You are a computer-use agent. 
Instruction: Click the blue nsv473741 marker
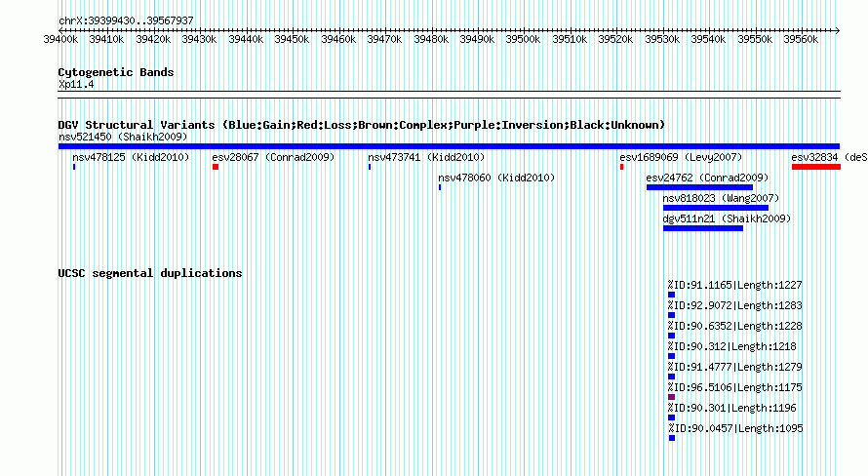[x=370, y=167]
